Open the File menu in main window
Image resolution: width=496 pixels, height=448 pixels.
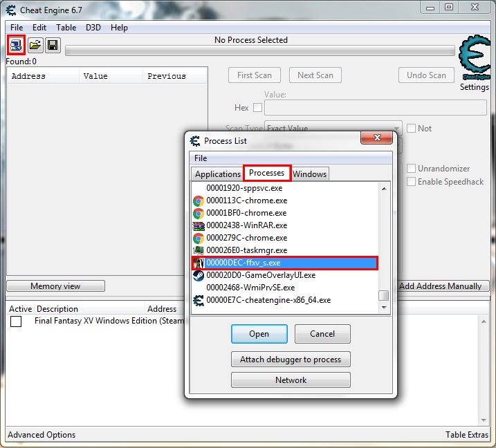17,28
